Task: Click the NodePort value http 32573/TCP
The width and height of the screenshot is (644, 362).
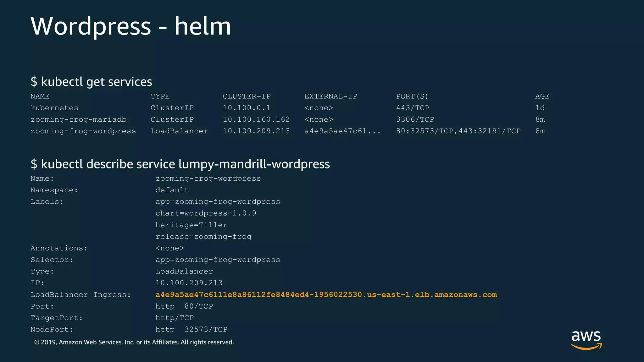Action: tap(191, 330)
